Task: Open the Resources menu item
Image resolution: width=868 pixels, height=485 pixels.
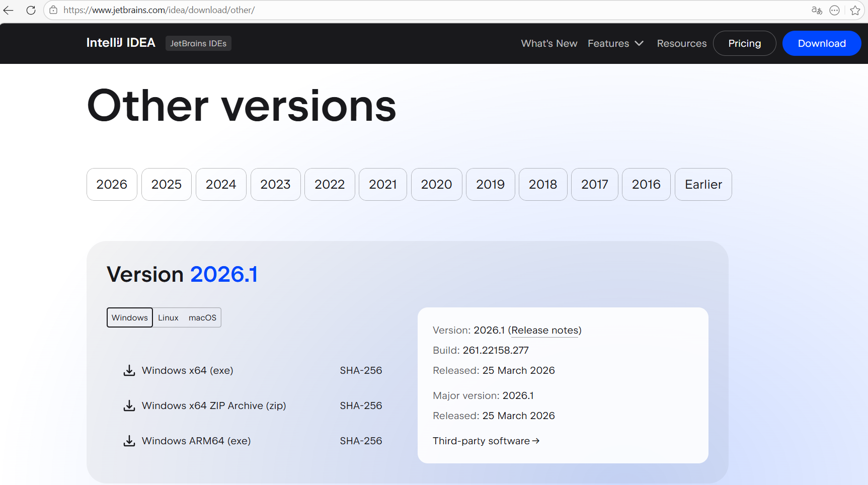Action: coord(681,43)
